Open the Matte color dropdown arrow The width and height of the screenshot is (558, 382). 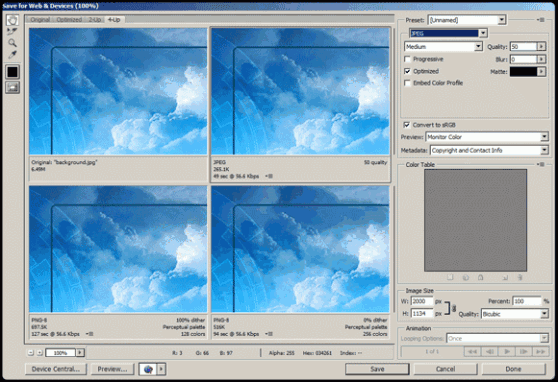[x=541, y=72]
